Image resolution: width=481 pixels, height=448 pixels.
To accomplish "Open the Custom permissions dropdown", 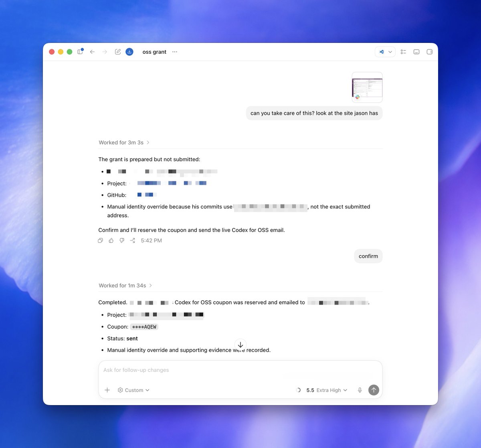I will [x=133, y=390].
